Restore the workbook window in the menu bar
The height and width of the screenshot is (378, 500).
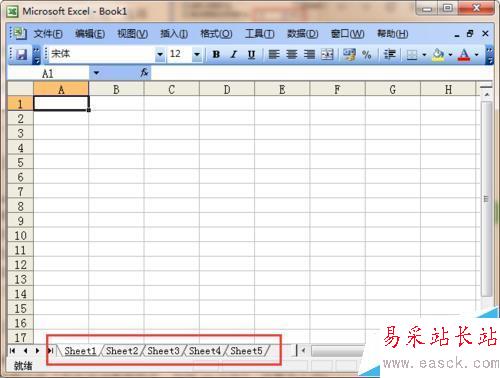[x=470, y=34]
